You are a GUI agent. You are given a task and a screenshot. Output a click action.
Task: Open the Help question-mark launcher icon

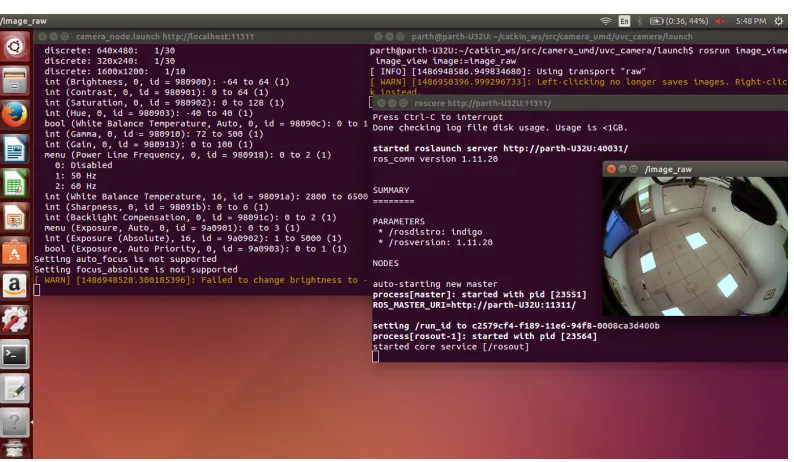(15, 422)
